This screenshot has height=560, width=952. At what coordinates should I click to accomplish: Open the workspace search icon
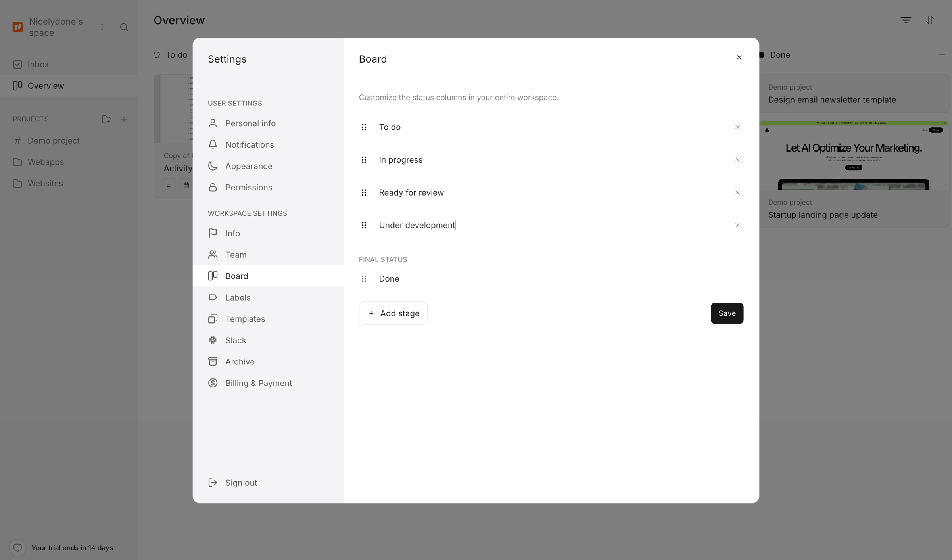tap(124, 27)
